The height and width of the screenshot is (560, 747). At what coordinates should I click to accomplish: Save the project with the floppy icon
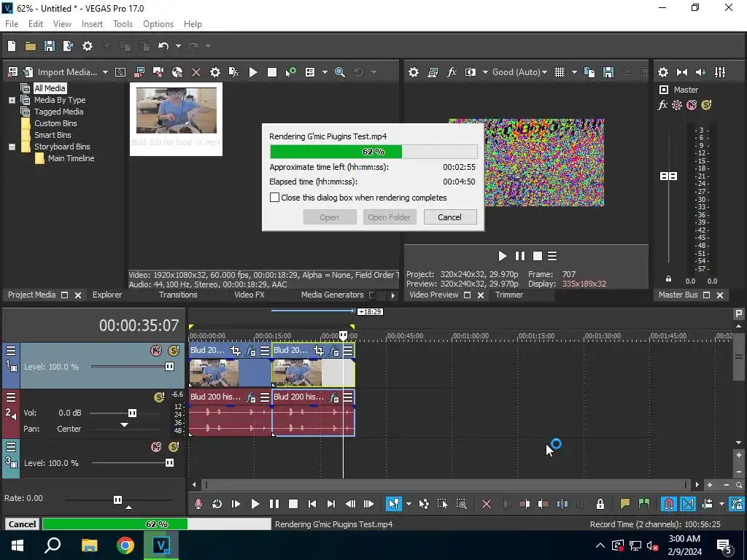[x=49, y=46]
